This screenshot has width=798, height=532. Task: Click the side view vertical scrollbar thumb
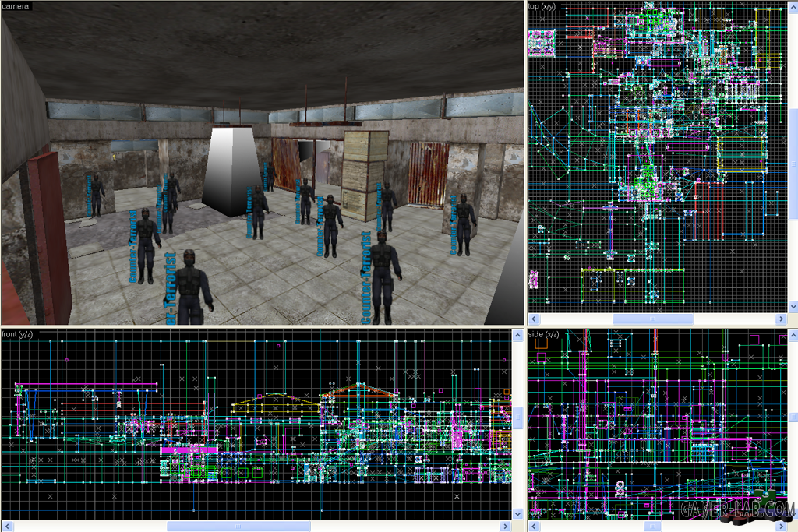click(x=793, y=417)
